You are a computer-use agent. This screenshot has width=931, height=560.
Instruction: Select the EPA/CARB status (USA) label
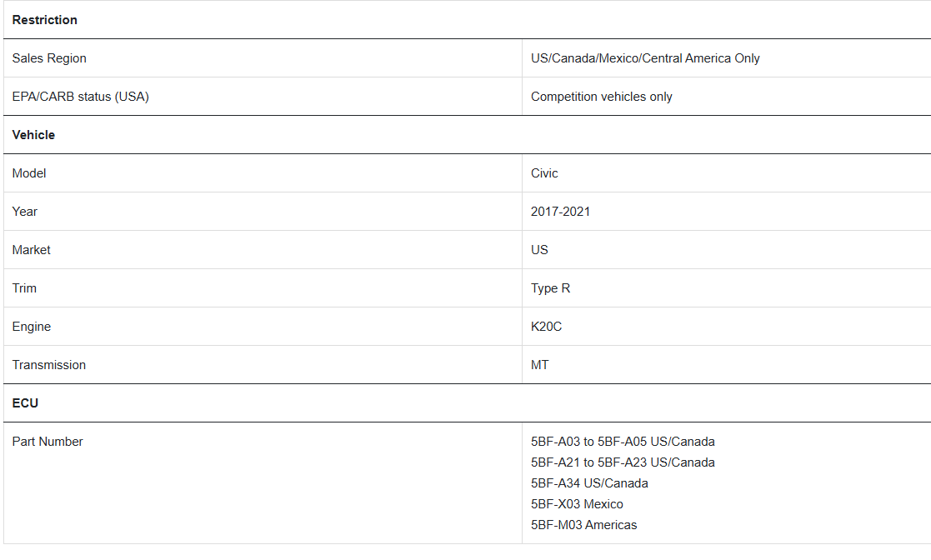click(80, 96)
